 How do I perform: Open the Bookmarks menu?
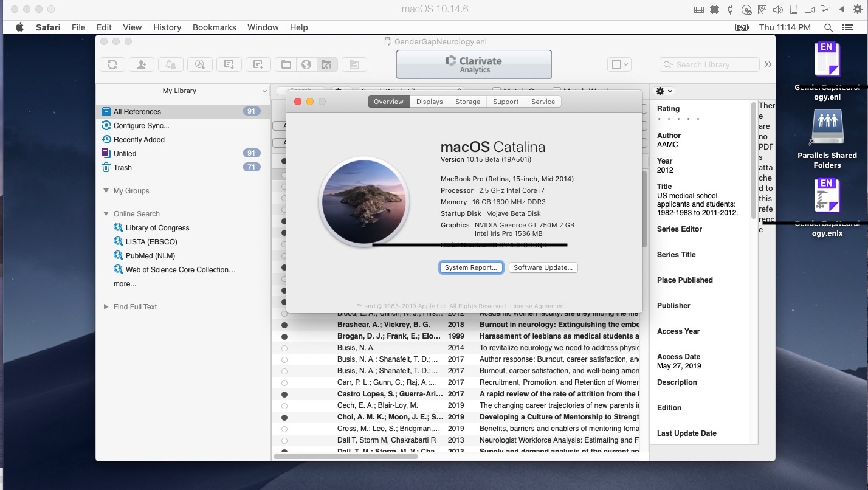[x=215, y=27]
